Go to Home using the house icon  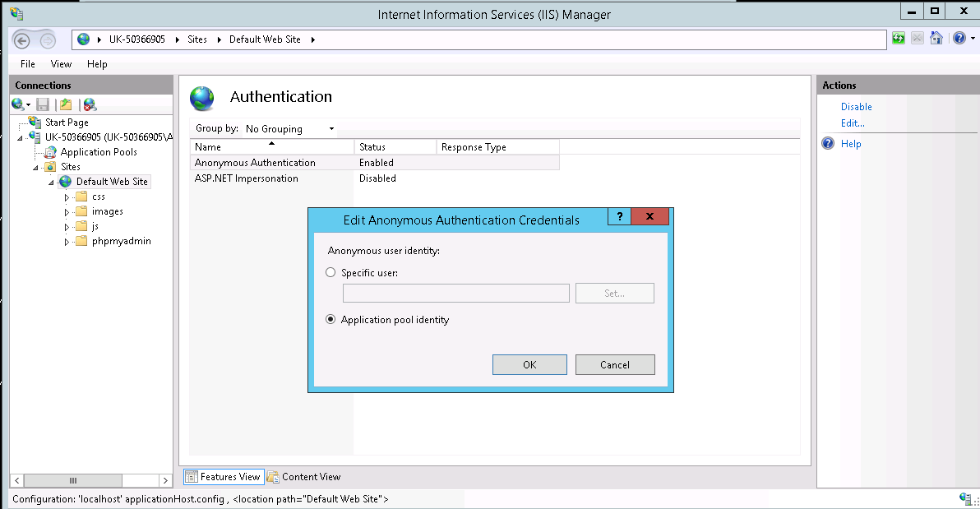(936, 39)
